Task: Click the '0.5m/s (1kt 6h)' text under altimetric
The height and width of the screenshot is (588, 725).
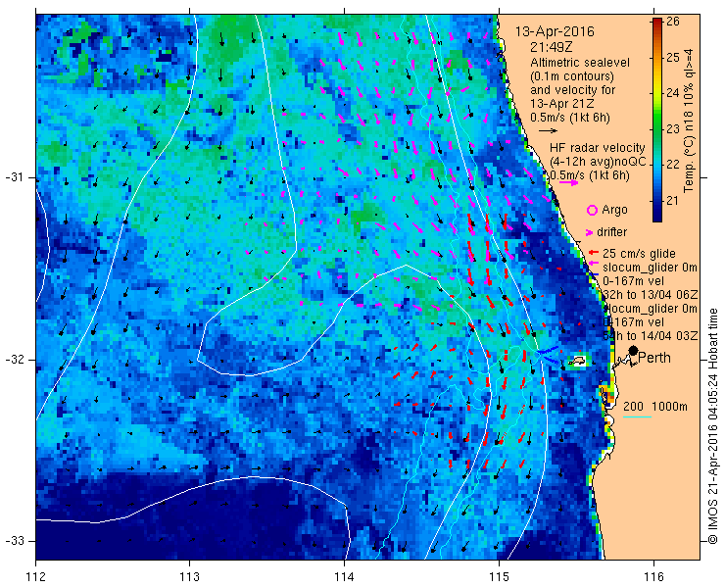Action: (570, 118)
